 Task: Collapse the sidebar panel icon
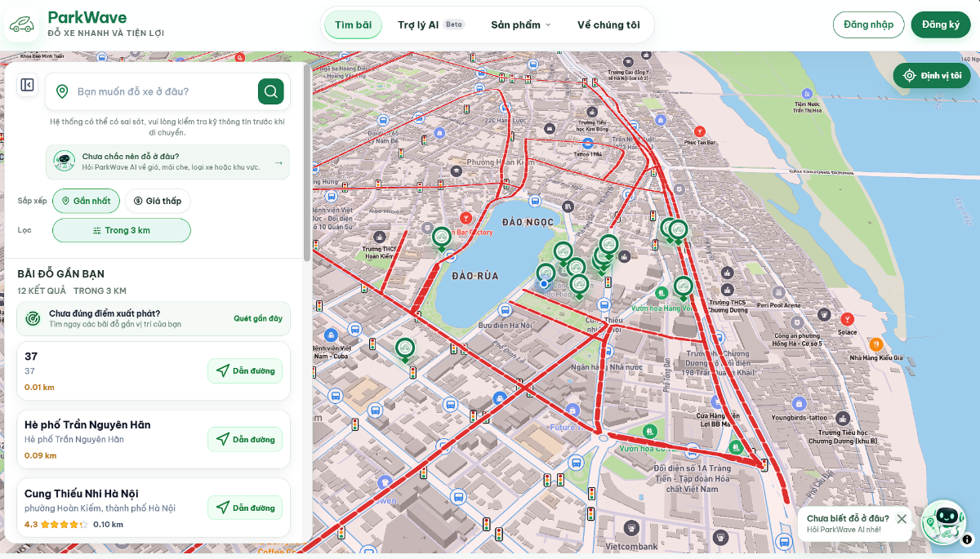(x=27, y=85)
